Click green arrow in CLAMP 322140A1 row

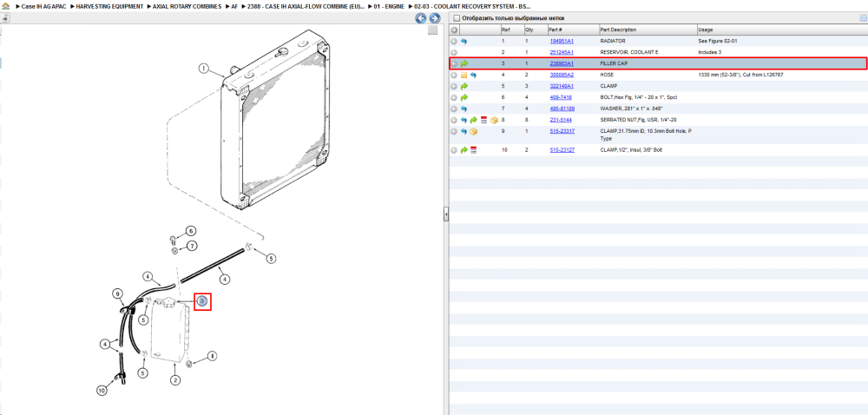[464, 86]
